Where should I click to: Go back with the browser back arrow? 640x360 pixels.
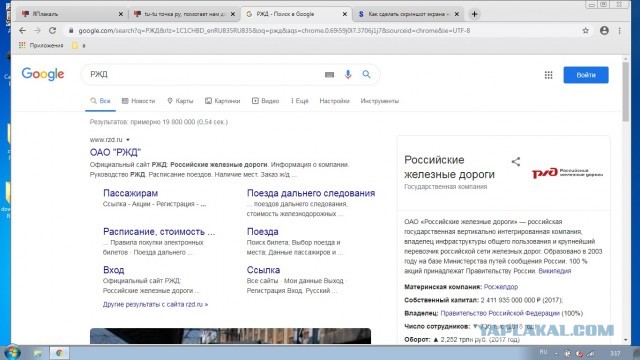[22, 31]
